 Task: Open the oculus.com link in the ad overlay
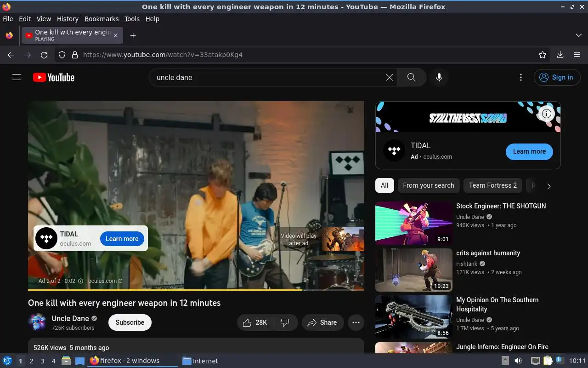point(105,281)
